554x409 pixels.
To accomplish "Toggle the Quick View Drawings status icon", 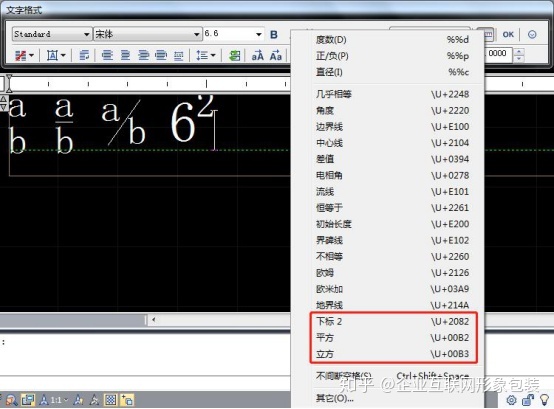I will (28, 400).
